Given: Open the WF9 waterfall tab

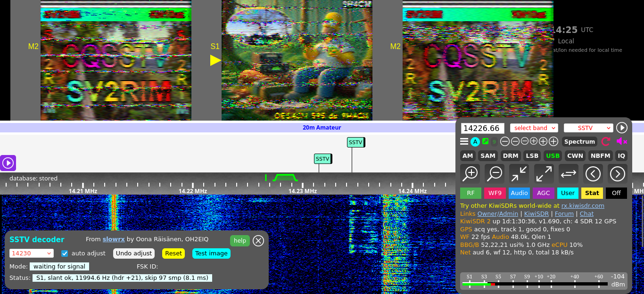Looking at the screenshot, I should point(495,193).
